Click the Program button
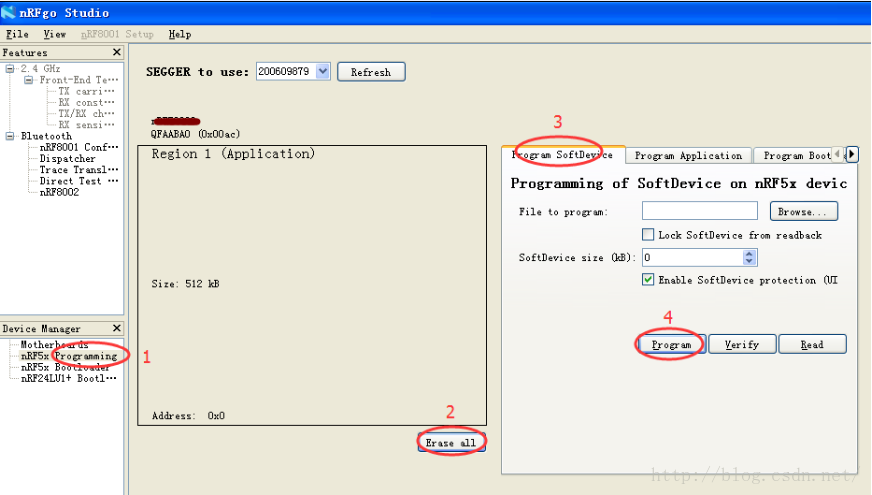The height and width of the screenshot is (495, 872). (x=671, y=344)
